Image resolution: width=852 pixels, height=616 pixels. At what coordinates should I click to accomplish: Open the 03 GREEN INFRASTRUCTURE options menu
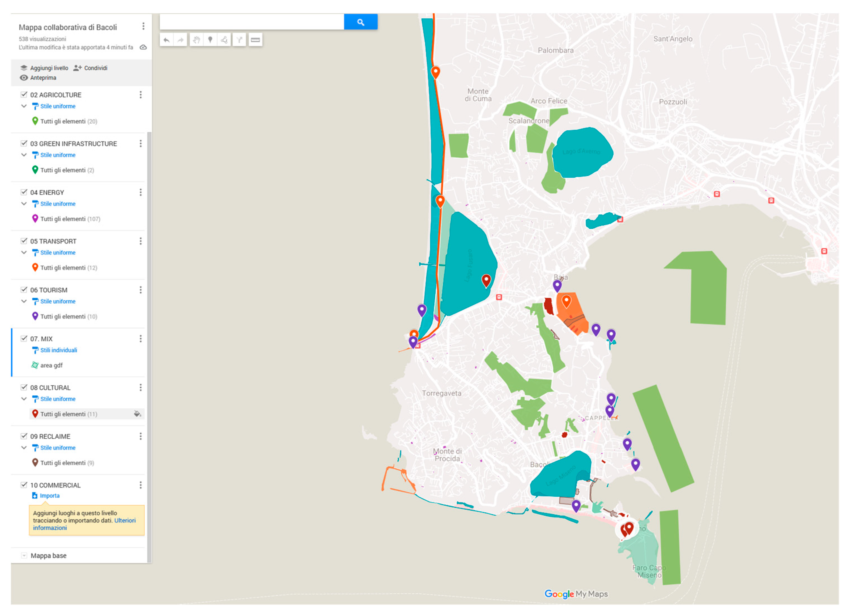pos(140,143)
